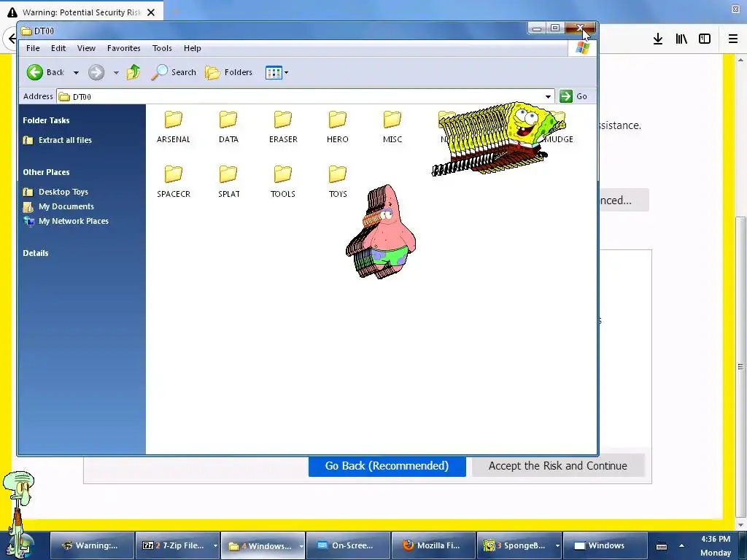Open the File menu

point(33,48)
